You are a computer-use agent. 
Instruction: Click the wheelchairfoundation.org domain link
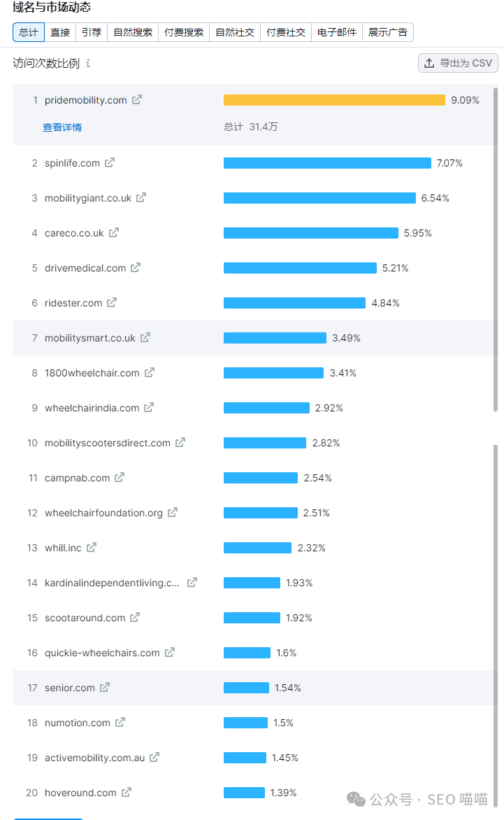(103, 513)
